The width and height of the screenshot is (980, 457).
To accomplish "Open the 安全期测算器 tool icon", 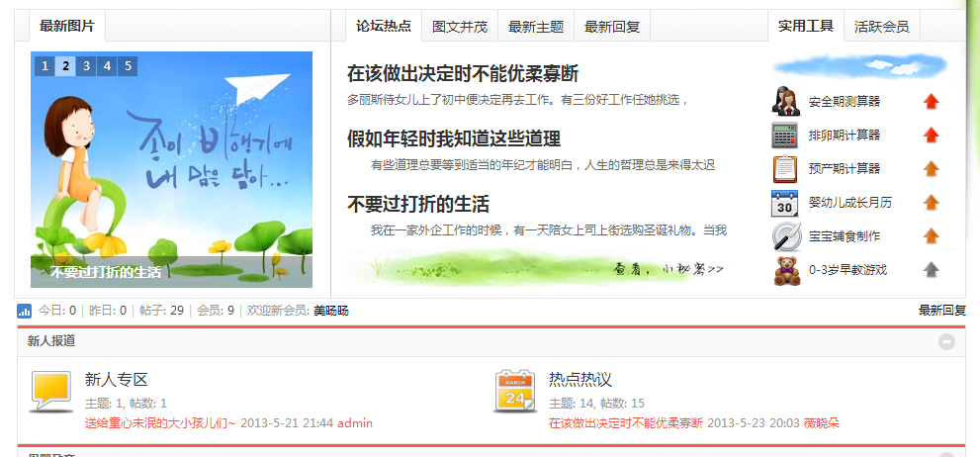I will (x=785, y=101).
